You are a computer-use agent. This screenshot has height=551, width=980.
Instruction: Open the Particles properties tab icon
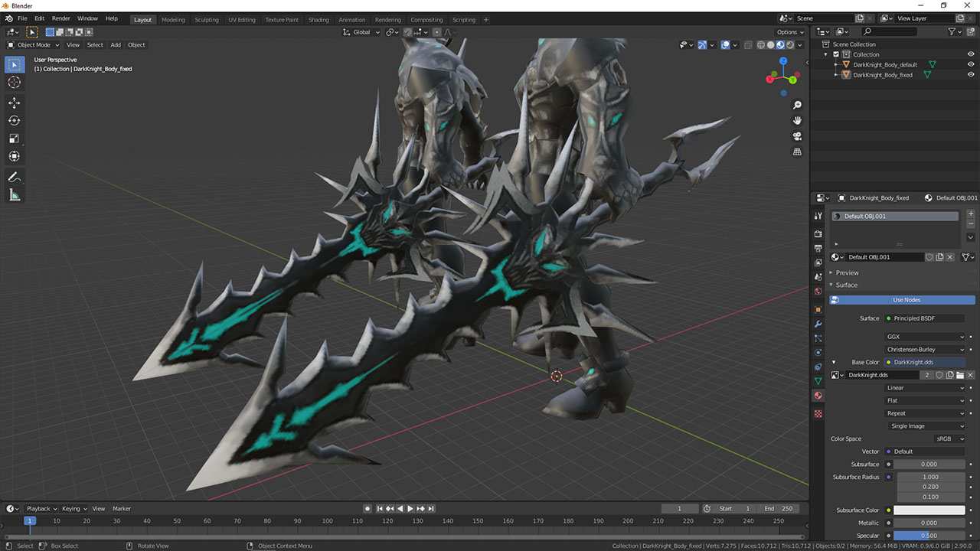click(x=818, y=338)
